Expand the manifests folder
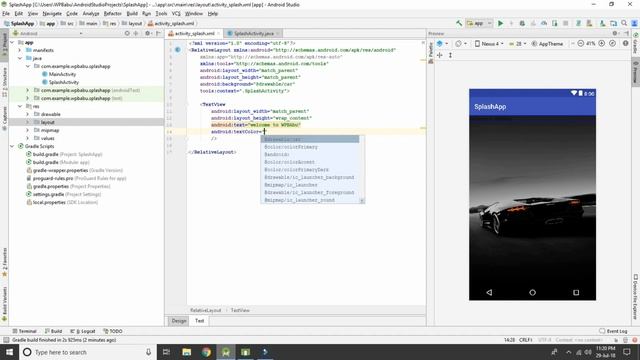 20,50
